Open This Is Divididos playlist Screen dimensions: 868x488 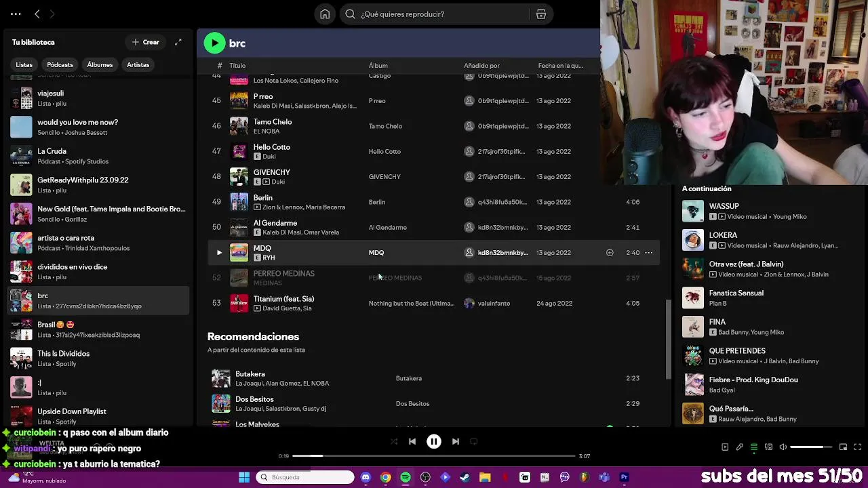click(98, 358)
